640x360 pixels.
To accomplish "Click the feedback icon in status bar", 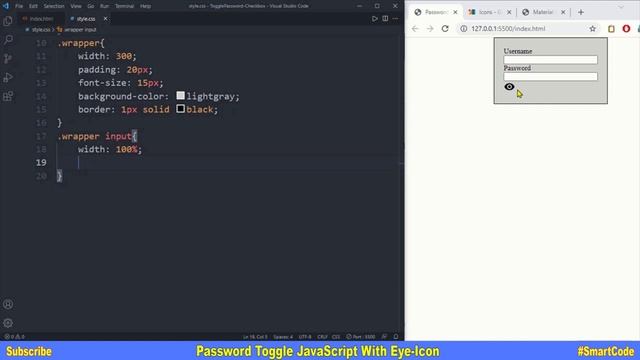I will (384, 337).
